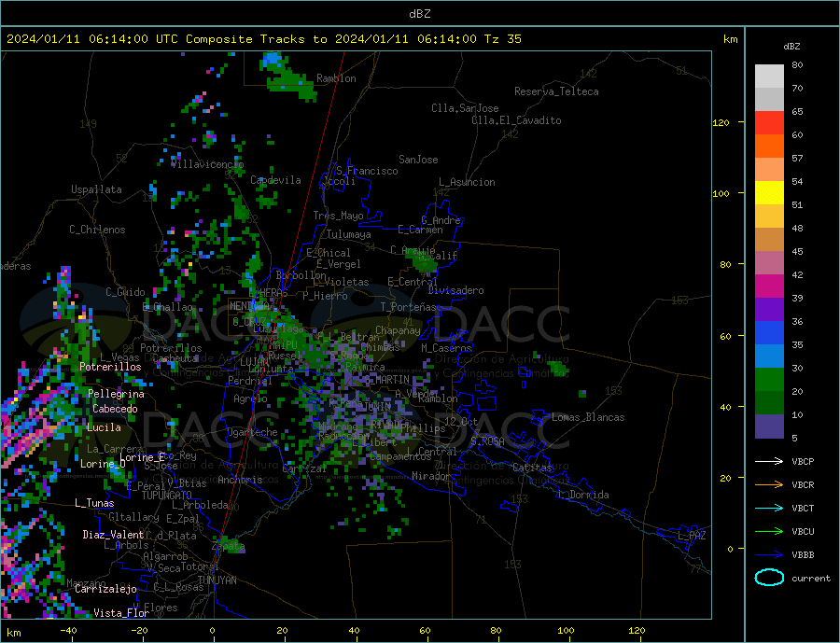Viewport: 840px width, 643px height.
Task: Click the green radar echo near E_Calif
Action: click(425, 262)
